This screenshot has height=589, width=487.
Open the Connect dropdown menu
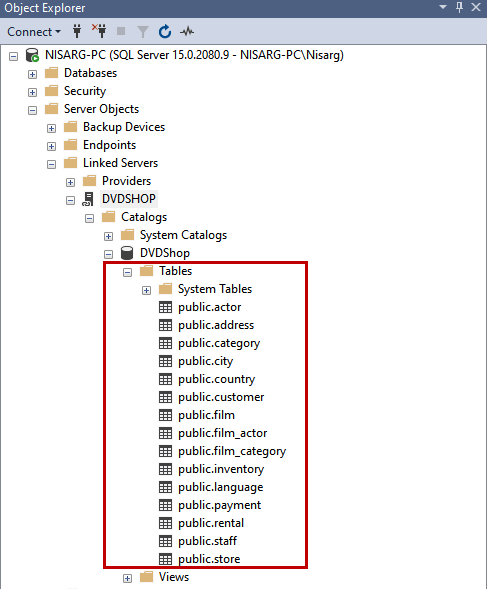click(34, 32)
